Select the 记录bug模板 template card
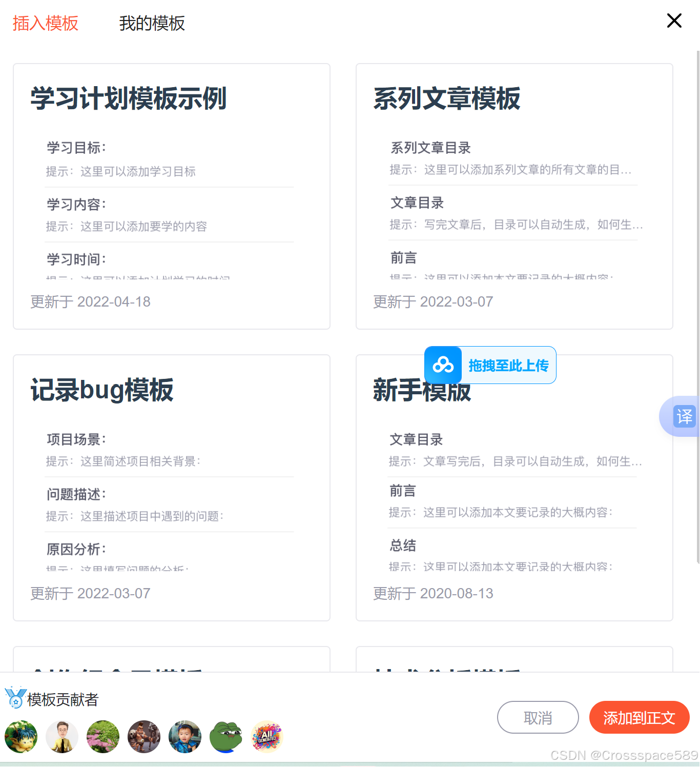700x767 pixels. coord(172,488)
